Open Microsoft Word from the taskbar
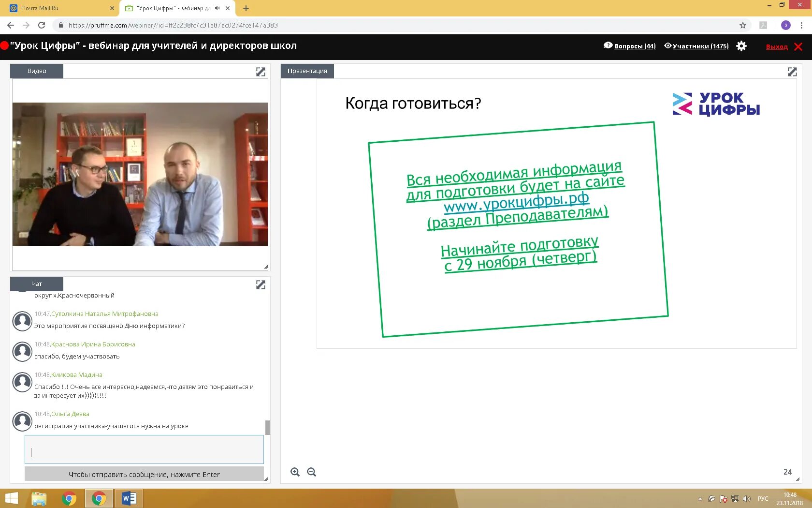 coord(129,498)
